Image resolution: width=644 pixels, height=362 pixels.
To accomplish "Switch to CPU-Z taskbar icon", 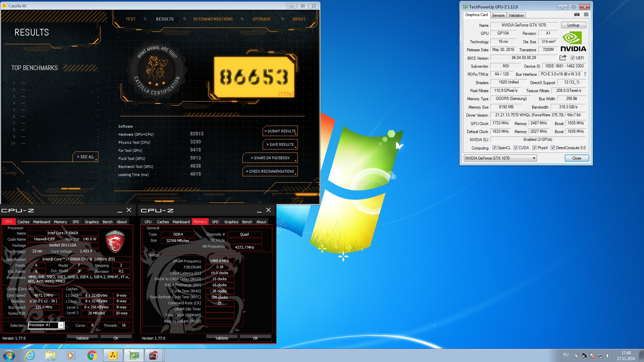I will pos(154,355).
